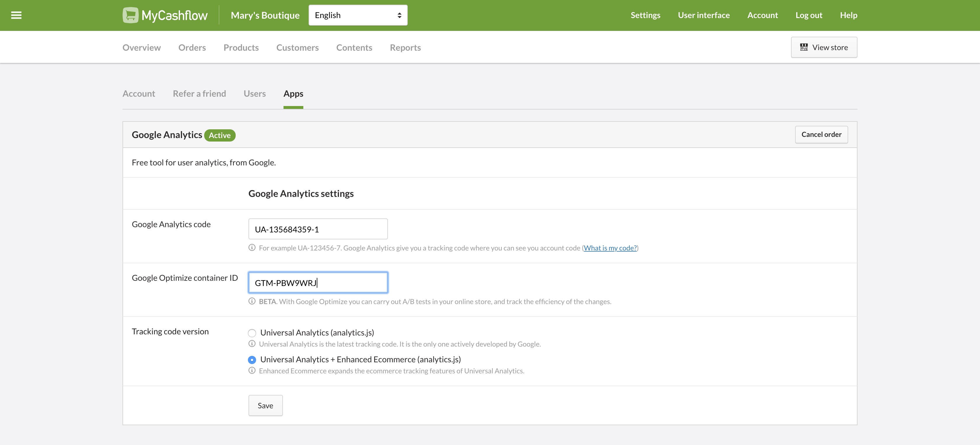Click store icon in View store button

[x=804, y=47]
